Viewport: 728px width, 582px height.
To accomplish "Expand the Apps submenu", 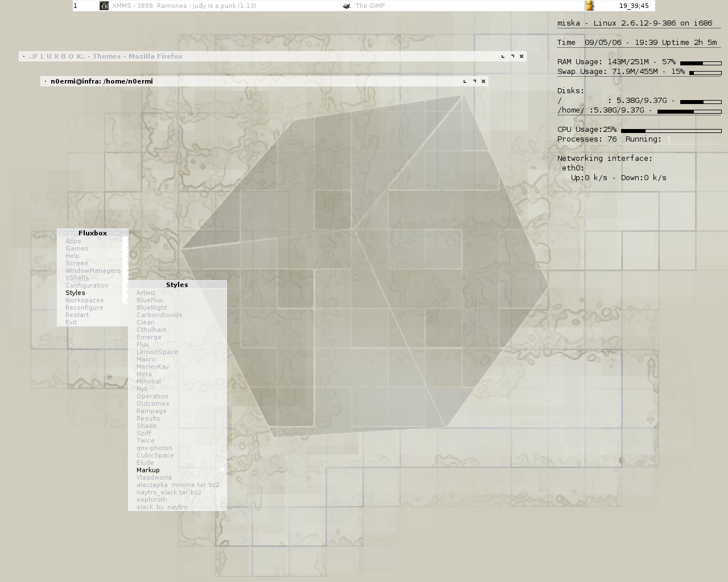I will (x=73, y=241).
